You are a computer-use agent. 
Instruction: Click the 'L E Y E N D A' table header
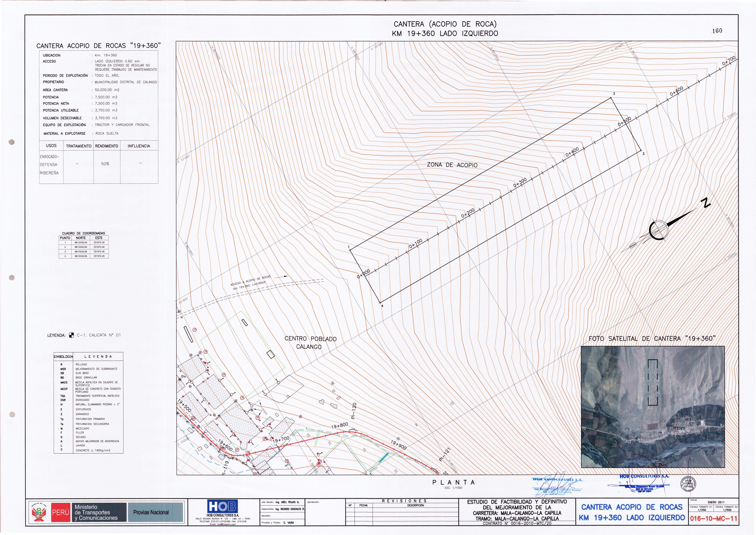click(x=98, y=356)
